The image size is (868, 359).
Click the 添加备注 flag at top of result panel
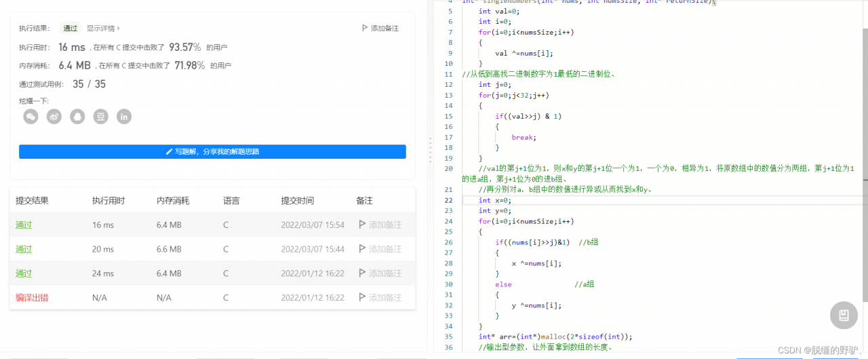pyautogui.click(x=380, y=29)
